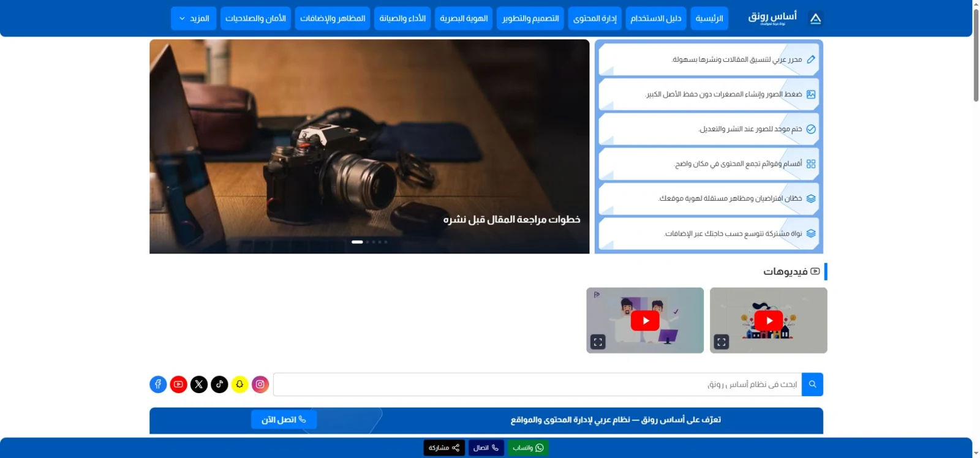The width and height of the screenshot is (980, 458).
Task: Click the checkmark icon for unified watermark feature
Action: click(811, 129)
